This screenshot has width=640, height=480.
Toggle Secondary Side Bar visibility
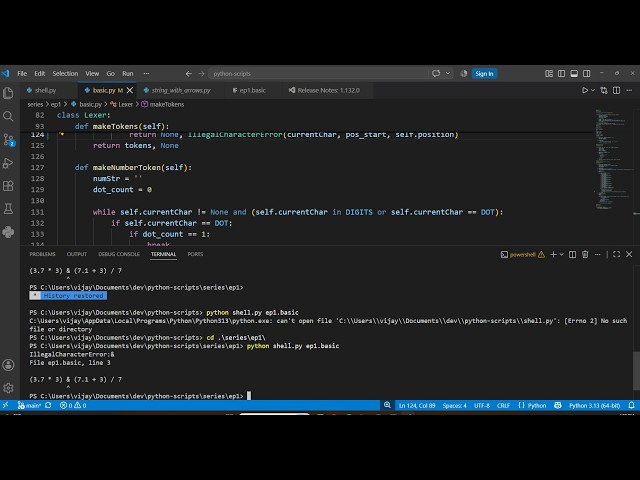pyautogui.click(x=587, y=73)
